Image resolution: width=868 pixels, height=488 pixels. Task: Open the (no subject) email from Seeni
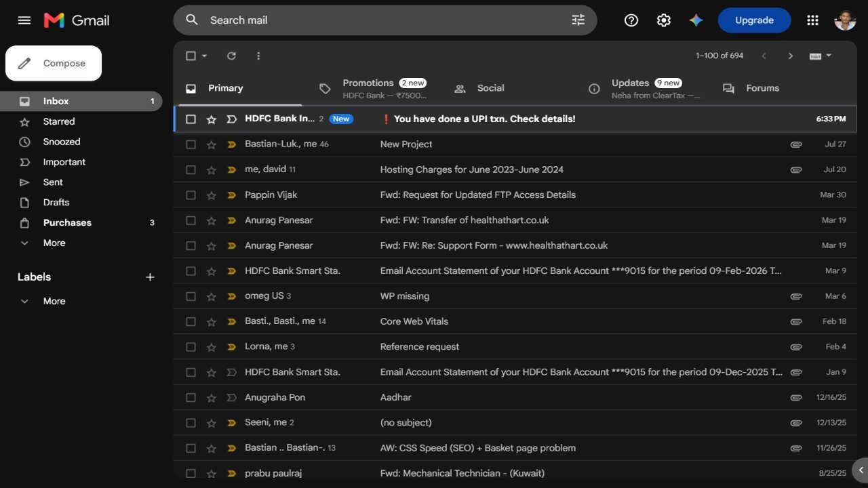coord(515,423)
